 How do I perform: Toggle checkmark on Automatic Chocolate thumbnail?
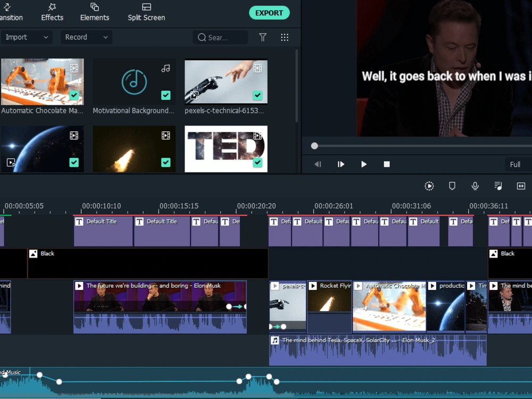[x=74, y=95]
